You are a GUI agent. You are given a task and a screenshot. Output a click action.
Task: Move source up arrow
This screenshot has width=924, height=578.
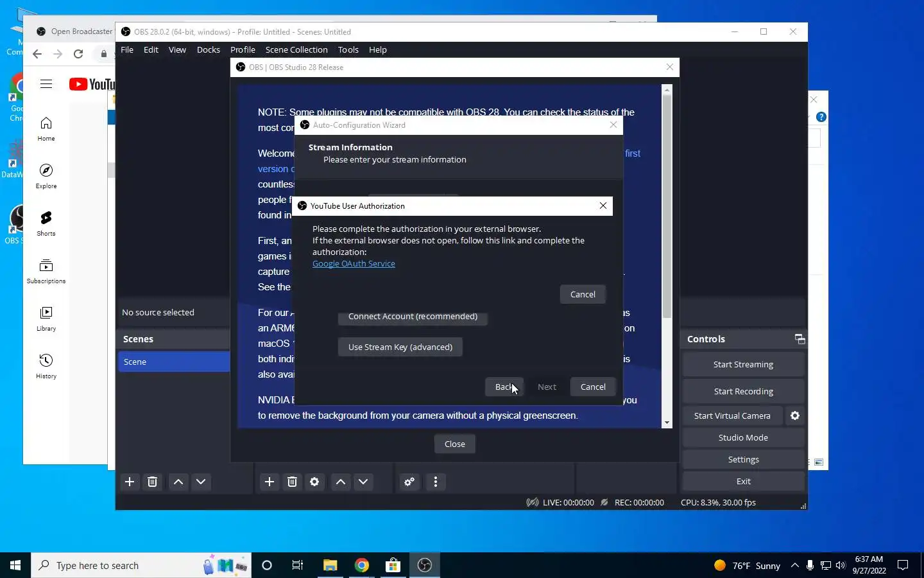coord(341,482)
